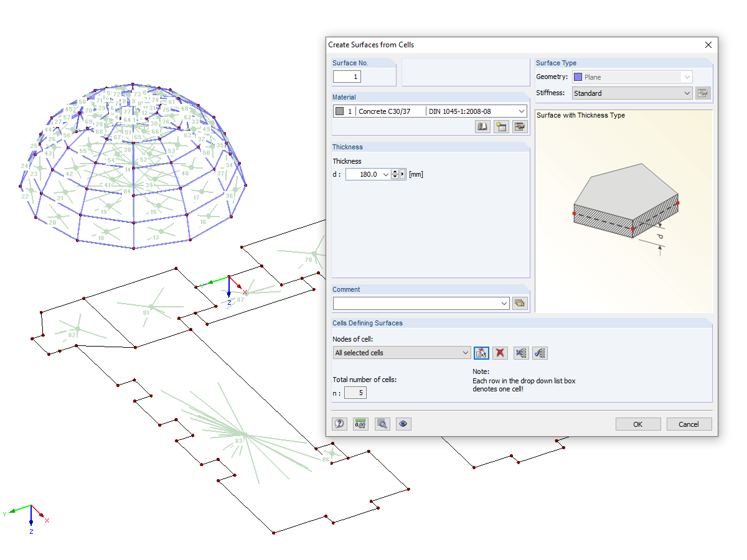Image resolution: width=747 pixels, height=560 pixels.
Task: Confirm the dialog with OK
Action: [637, 424]
